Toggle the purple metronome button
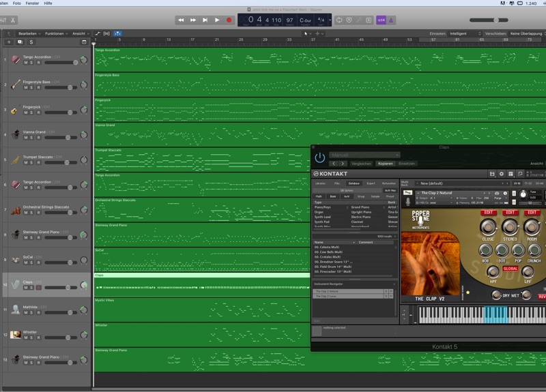The width and height of the screenshot is (546, 392). pyautogui.click(x=391, y=20)
